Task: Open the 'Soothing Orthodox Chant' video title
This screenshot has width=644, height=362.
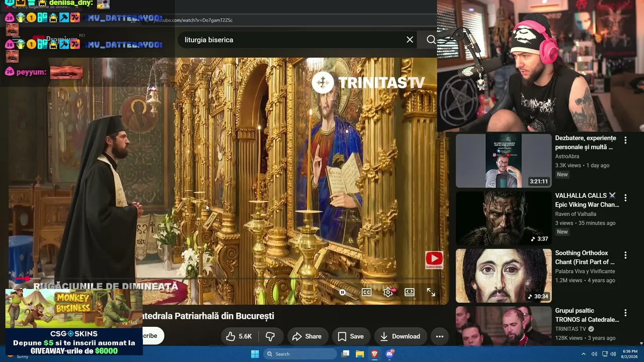Action: tap(585, 257)
